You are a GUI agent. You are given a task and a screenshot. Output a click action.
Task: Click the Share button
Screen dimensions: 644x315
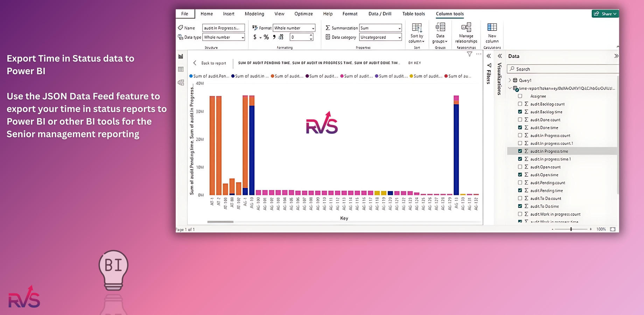[x=605, y=14]
